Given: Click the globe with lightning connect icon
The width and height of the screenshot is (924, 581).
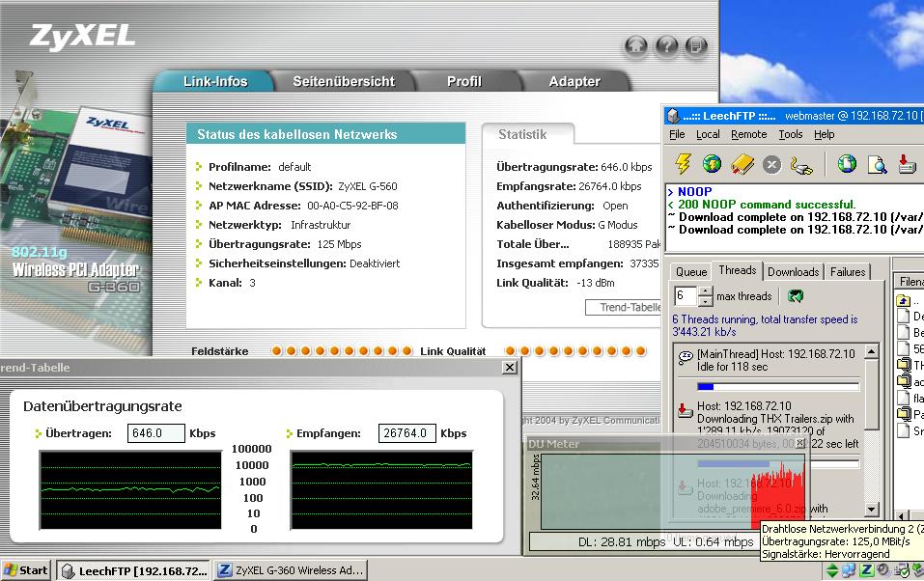Looking at the screenshot, I should [712, 163].
